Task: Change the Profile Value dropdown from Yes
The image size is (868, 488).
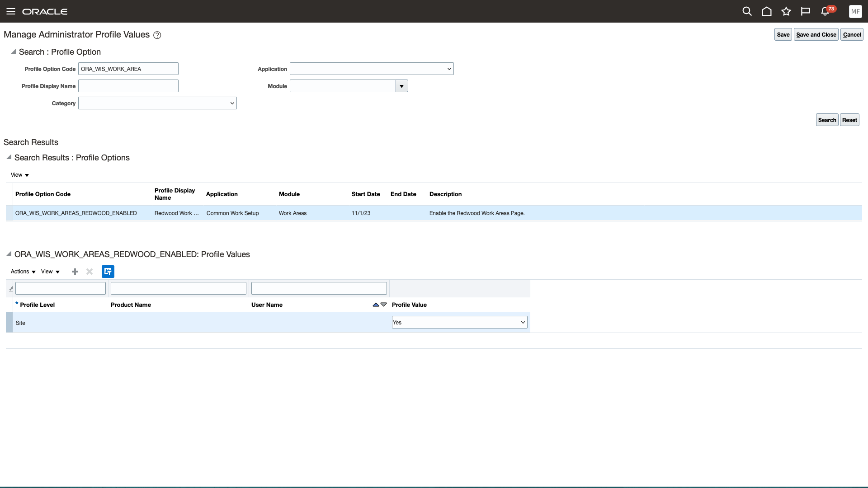Action: click(459, 322)
